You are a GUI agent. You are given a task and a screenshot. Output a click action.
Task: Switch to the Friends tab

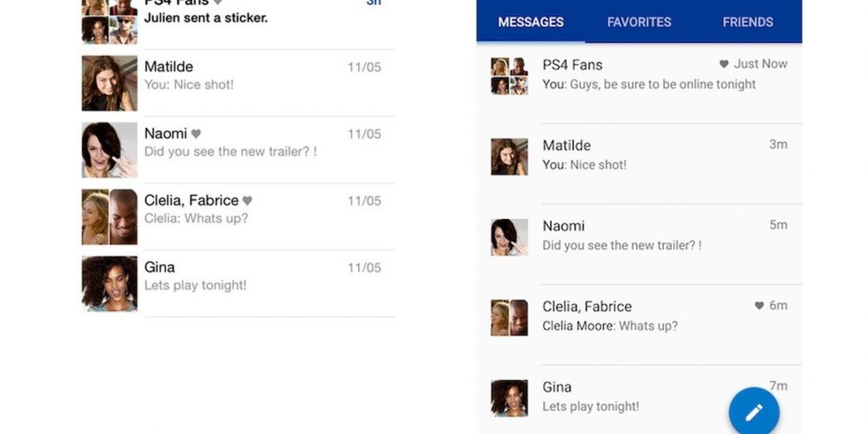pyautogui.click(x=747, y=22)
